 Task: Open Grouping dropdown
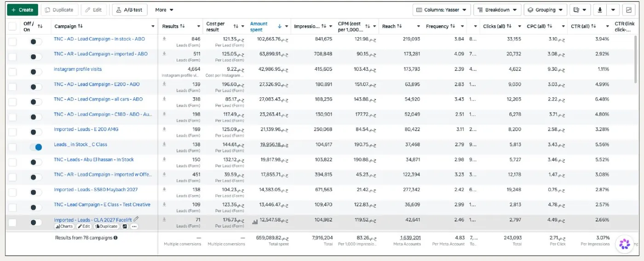click(546, 10)
